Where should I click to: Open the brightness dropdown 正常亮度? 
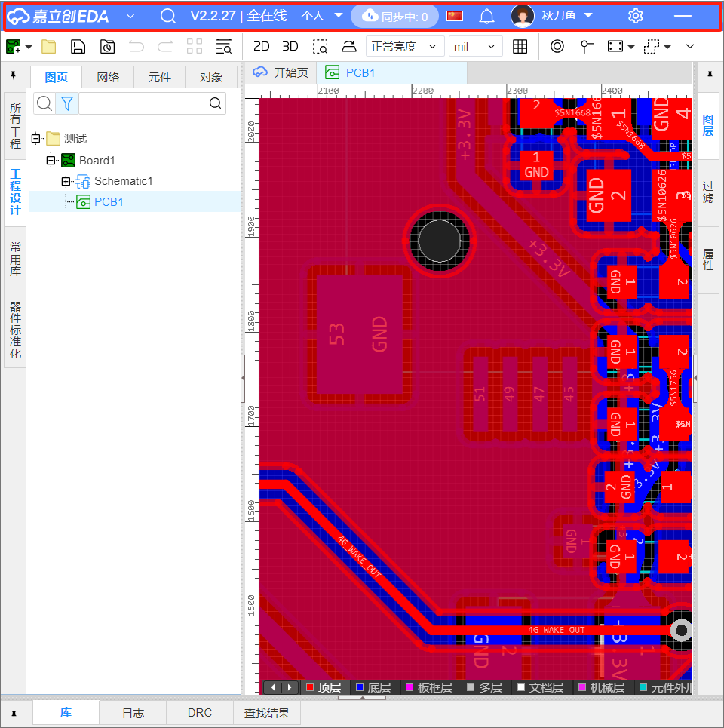coord(404,47)
